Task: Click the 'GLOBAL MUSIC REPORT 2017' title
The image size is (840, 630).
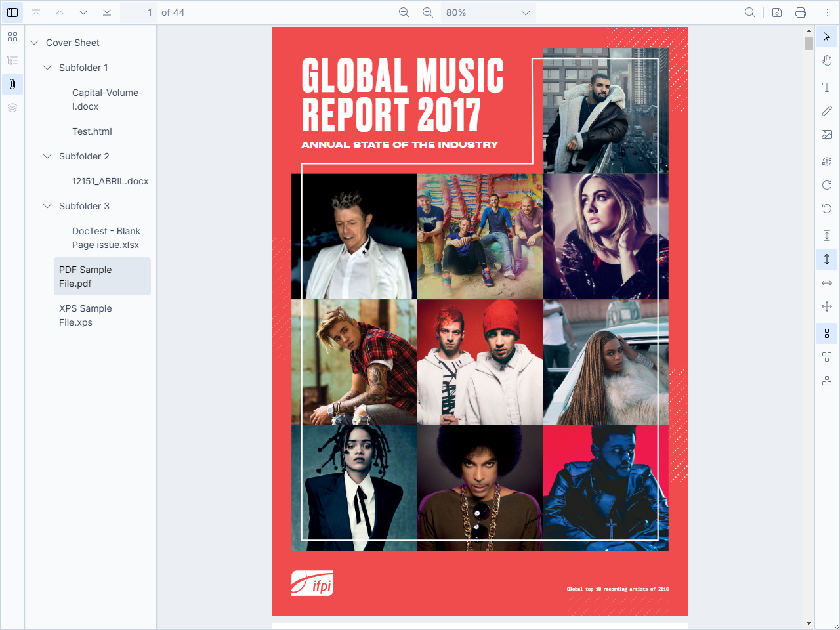Action: point(402,94)
